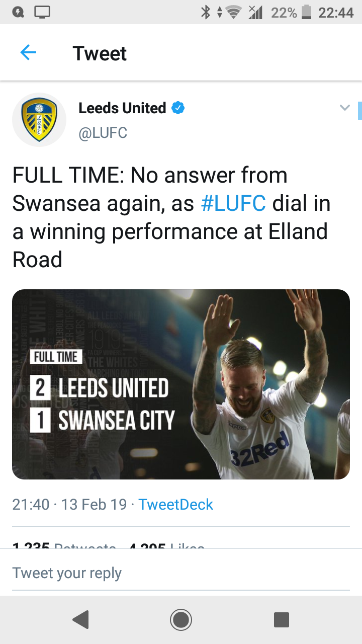Image resolution: width=362 pixels, height=644 pixels.
Task: Open the #LUFC hashtag link
Action: click(x=233, y=203)
